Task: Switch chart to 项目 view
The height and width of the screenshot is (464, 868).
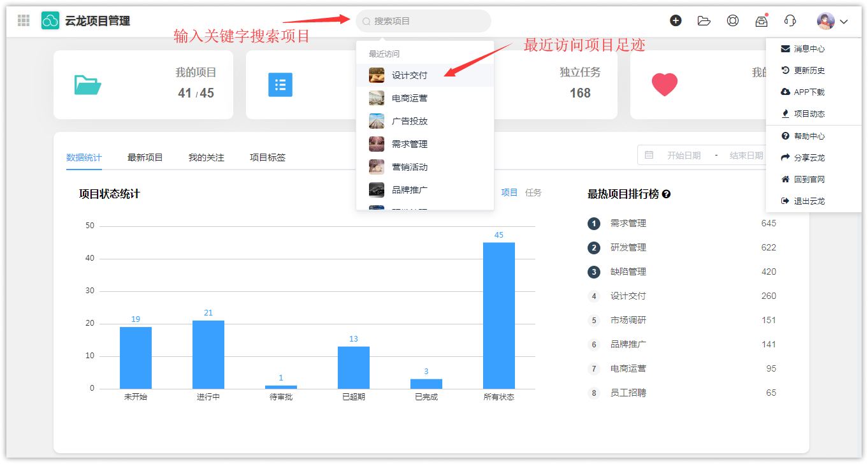Action: coord(509,192)
